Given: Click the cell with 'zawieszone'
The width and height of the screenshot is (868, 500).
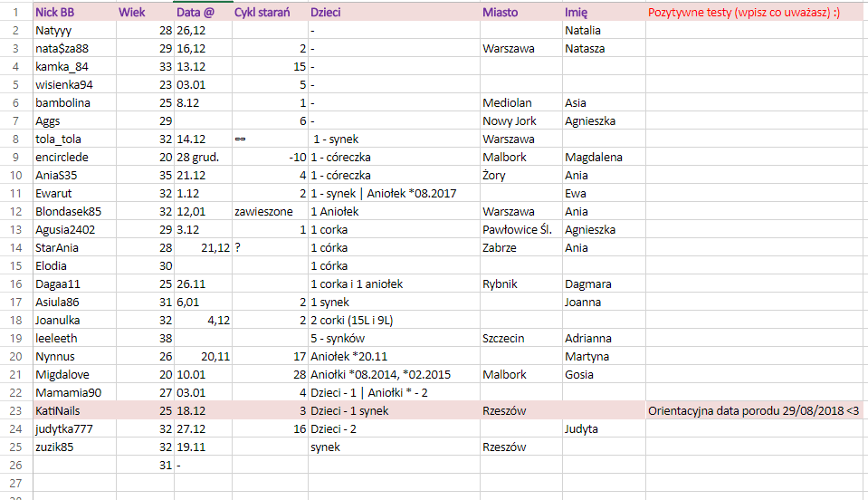Looking at the screenshot, I should point(262,212).
